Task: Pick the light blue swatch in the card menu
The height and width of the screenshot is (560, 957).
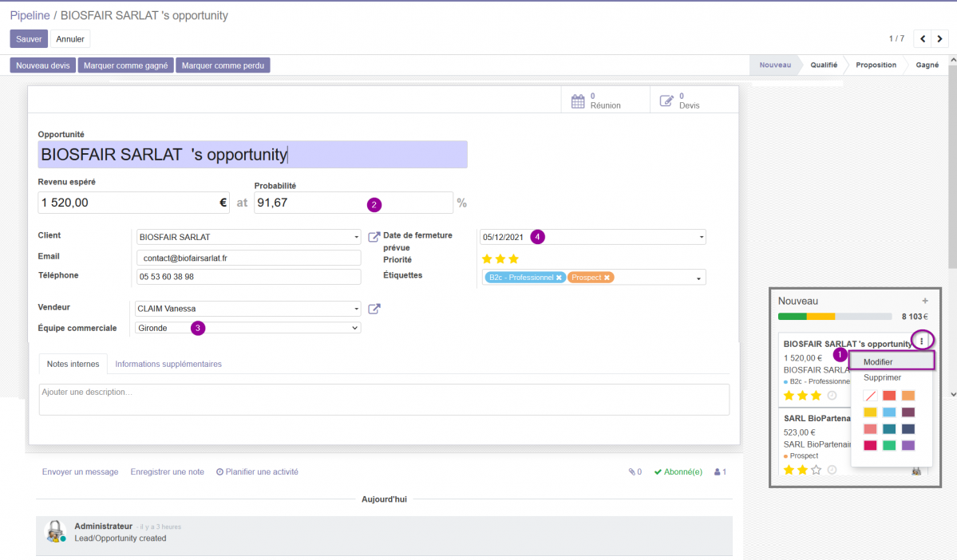Action: click(x=889, y=412)
